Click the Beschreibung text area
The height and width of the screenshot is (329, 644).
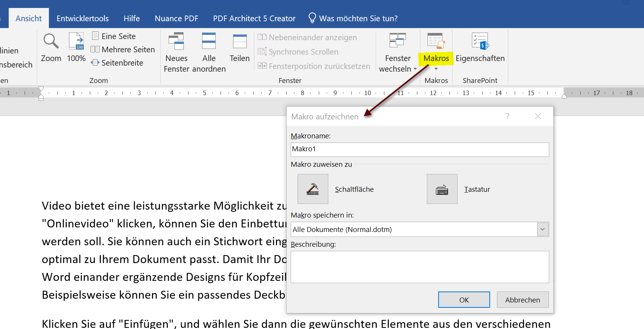pyautogui.click(x=420, y=267)
